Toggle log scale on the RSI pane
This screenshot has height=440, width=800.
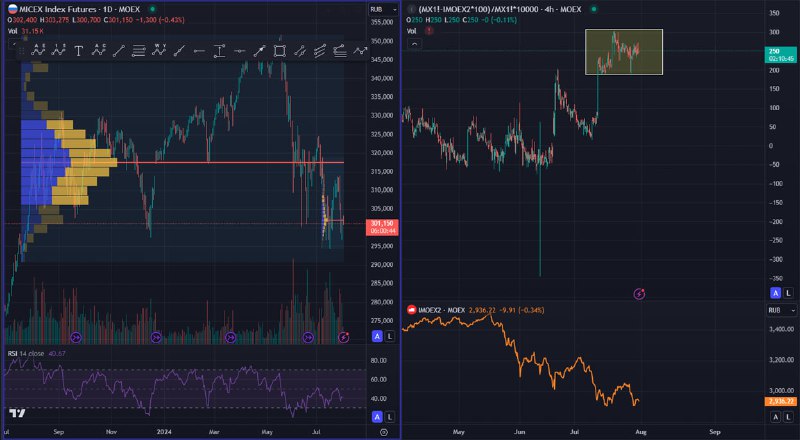(390, 417)
